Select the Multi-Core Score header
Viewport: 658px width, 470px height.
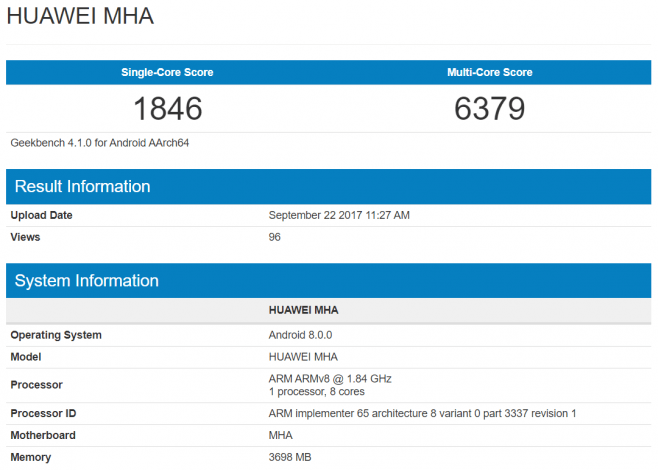tap(489, 72)
